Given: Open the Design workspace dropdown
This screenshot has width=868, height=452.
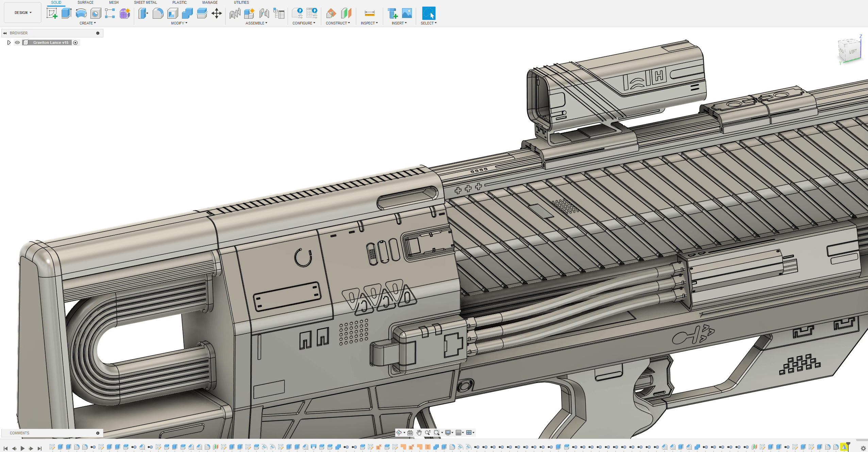Looking at the screenshot, I should click(23, 13).
